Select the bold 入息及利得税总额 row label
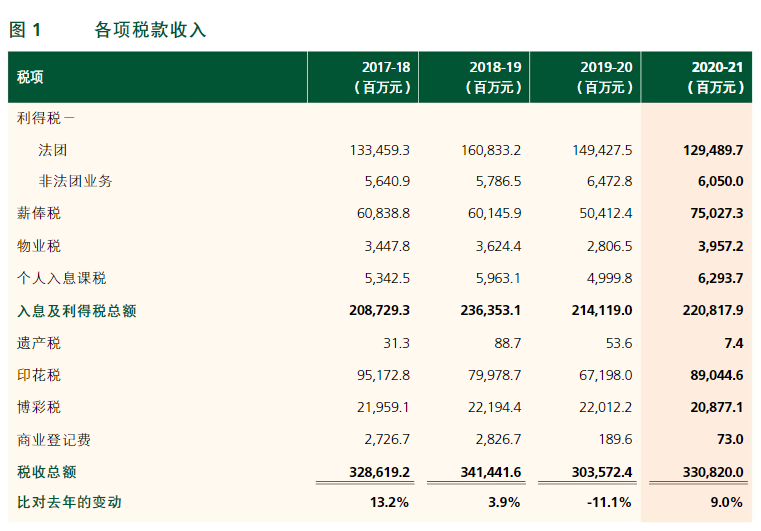761x531 pixels. click(76, 311)
